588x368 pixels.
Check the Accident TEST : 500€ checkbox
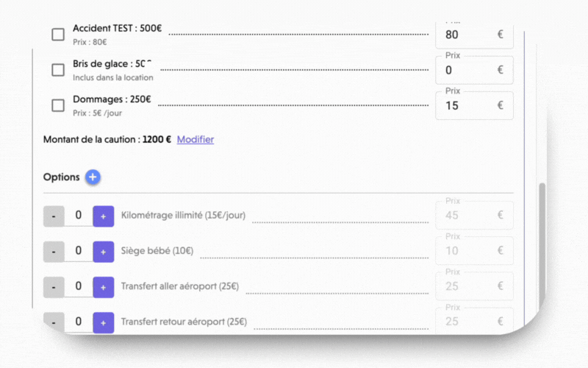pos(58,35)
